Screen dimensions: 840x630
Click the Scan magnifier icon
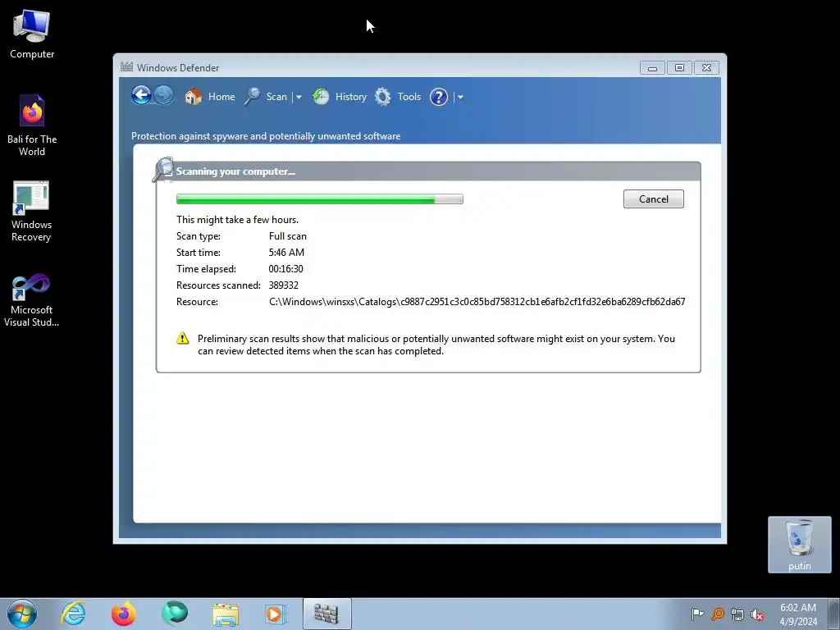[253, 97]
